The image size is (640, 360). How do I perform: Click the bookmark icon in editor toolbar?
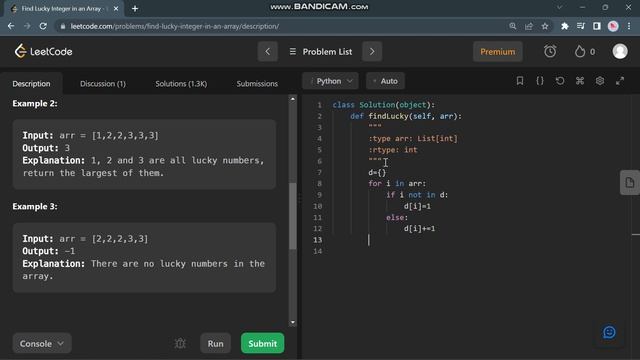point(520,81)
